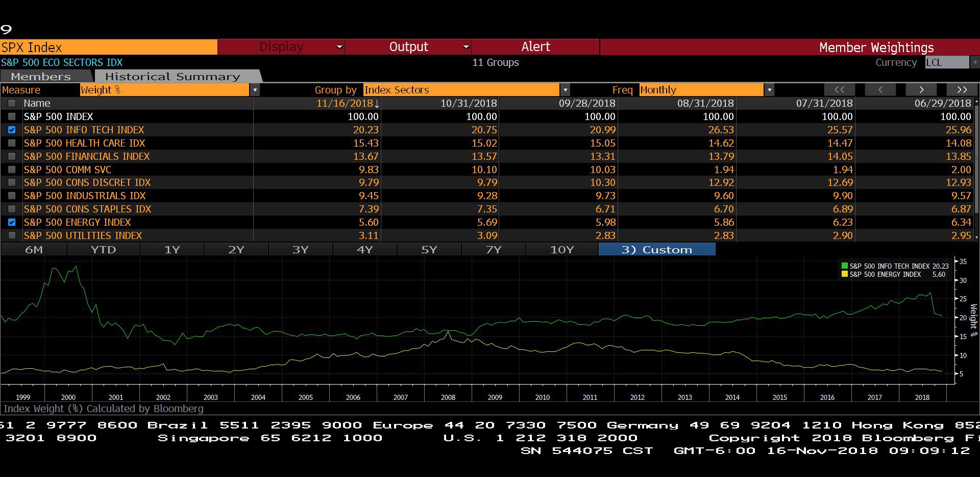Check the S&P 500 FINANCIALS INDEX checkbox

[x=12, y=156]
